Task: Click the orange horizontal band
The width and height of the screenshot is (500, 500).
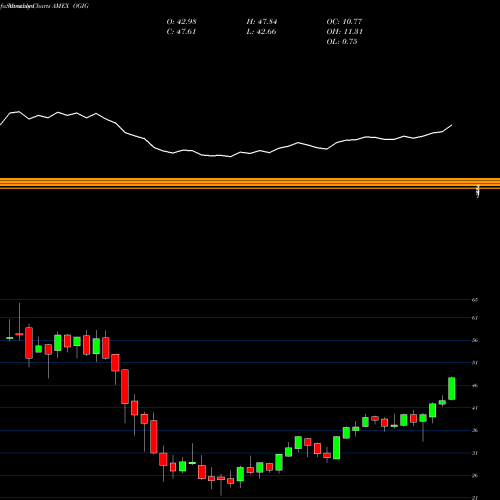Action: coord(250,184)
